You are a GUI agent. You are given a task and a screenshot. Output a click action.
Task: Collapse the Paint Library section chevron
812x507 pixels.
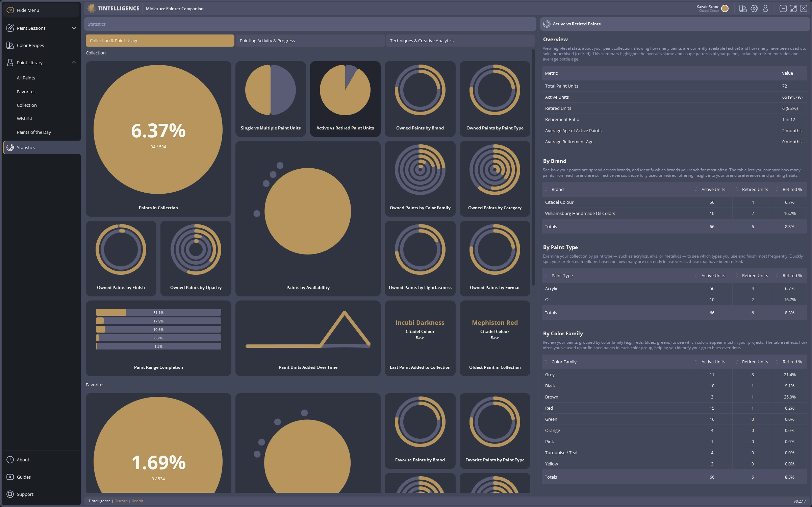[x=74, y=63]
